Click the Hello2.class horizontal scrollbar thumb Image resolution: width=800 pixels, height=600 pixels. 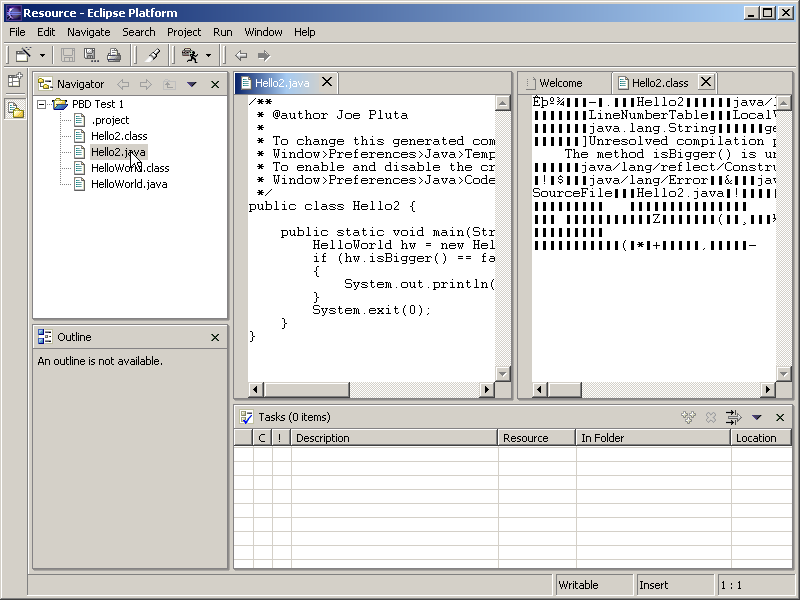[564, 390]
